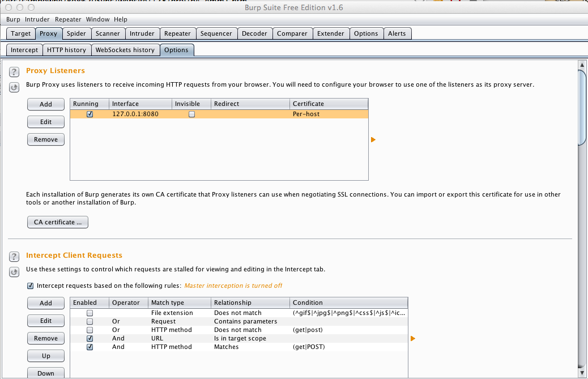The width and height of the screenshot is (588, 379).
Task: Remove the selected intercept rule
Action: coord(46,338)
